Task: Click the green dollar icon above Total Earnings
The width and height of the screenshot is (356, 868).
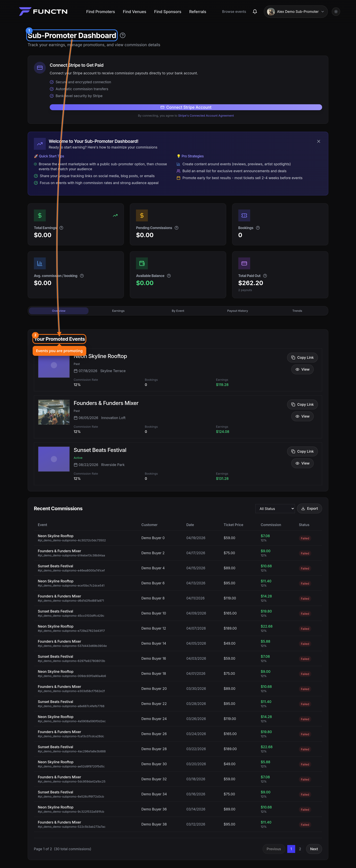Action: tap(40, 215)
